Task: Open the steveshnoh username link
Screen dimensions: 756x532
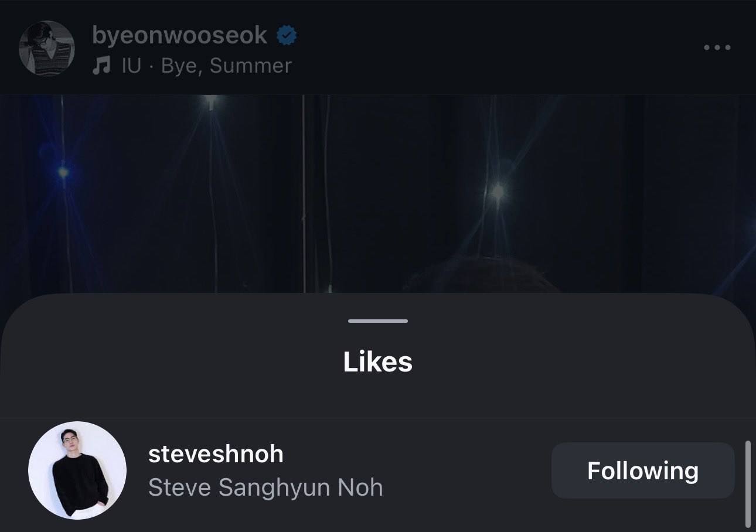Action: pos(216,454)
